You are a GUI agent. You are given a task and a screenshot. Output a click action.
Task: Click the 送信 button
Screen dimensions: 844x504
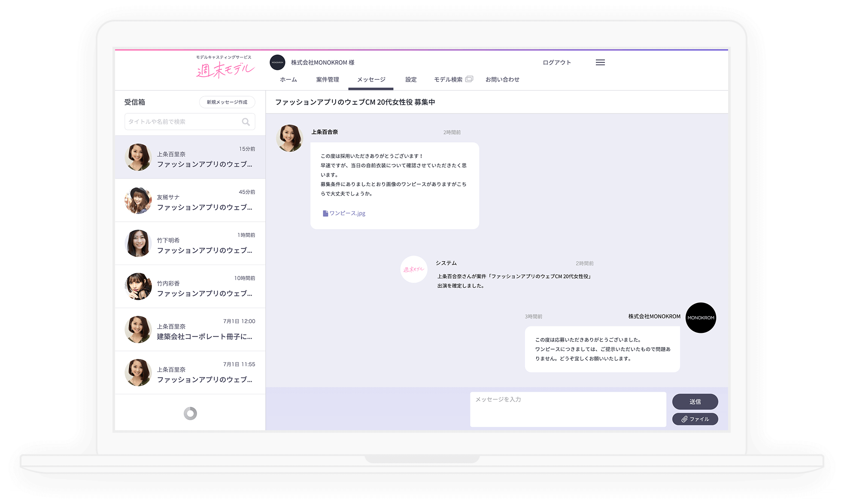pos(695,401)
